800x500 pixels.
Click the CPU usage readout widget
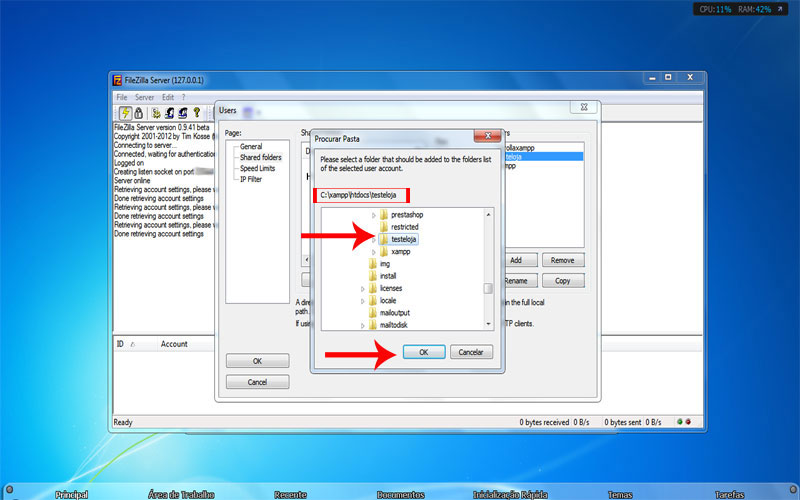coord(715,9)
